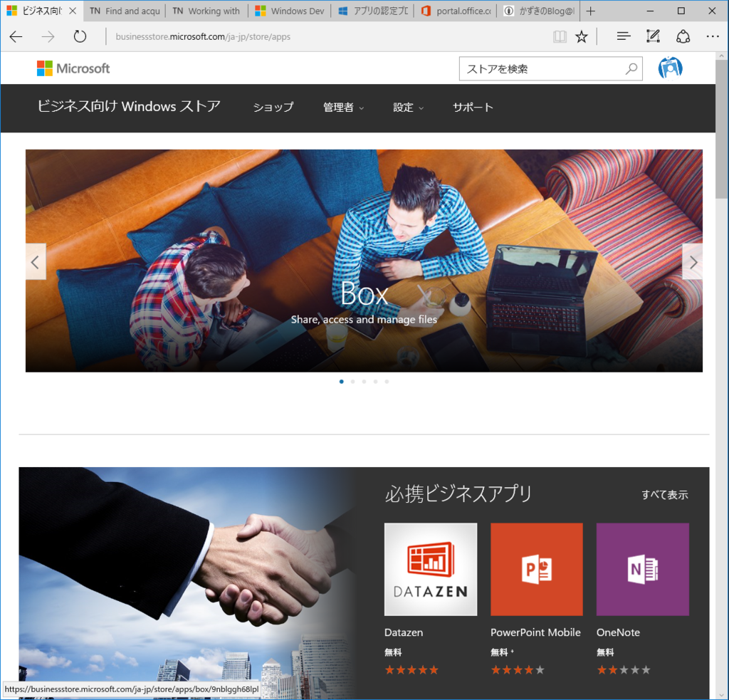
Task: Click the vertical scrollbar thumb
Action: click(722, 129)
